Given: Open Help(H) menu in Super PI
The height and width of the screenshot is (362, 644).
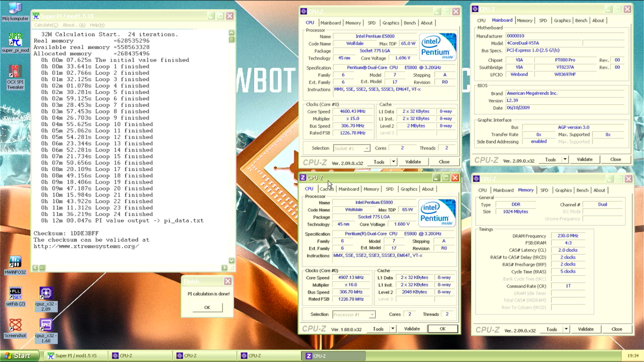Looking at the screenshot, I should pos(97,25).
